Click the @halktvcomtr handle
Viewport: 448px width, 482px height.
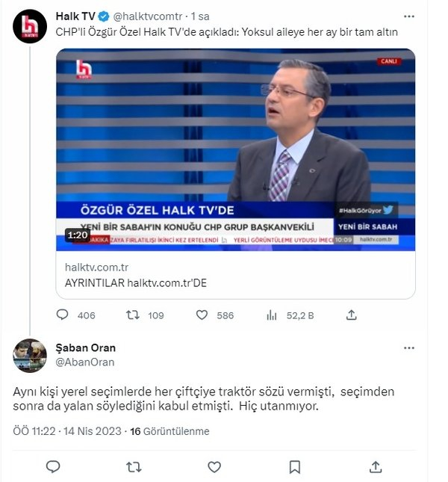pyautogui.click(x=147, y=16)
